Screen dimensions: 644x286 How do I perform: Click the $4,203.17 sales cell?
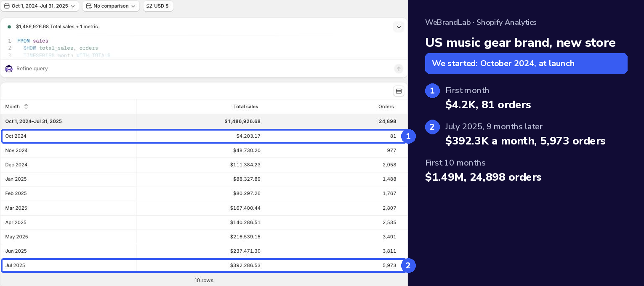248,136
